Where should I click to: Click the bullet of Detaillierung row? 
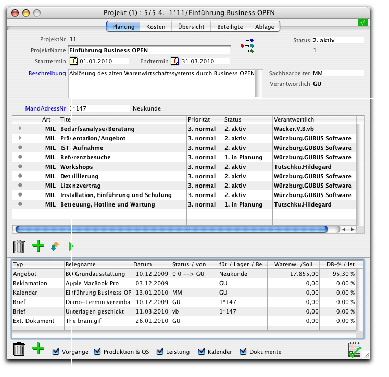click(x=20, y=176)
